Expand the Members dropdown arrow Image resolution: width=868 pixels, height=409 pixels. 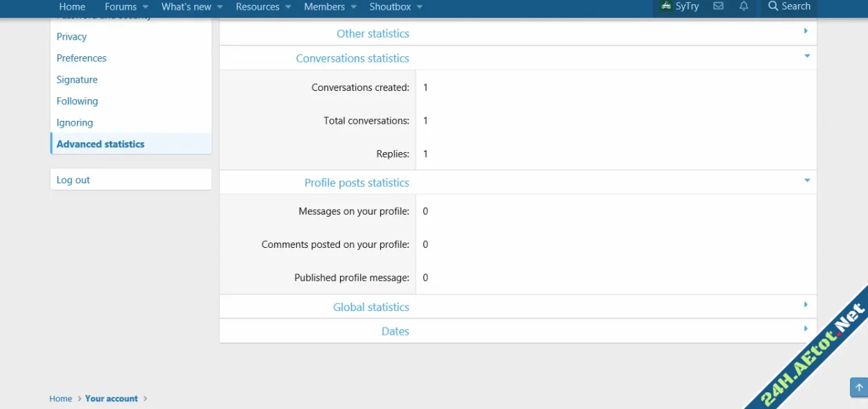click(353, 7)
